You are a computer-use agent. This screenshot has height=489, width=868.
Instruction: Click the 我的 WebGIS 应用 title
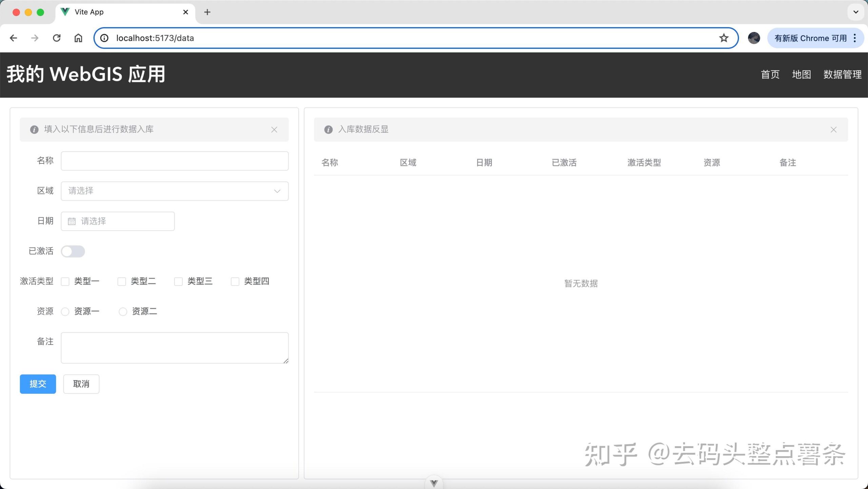(x=86, y=74)
